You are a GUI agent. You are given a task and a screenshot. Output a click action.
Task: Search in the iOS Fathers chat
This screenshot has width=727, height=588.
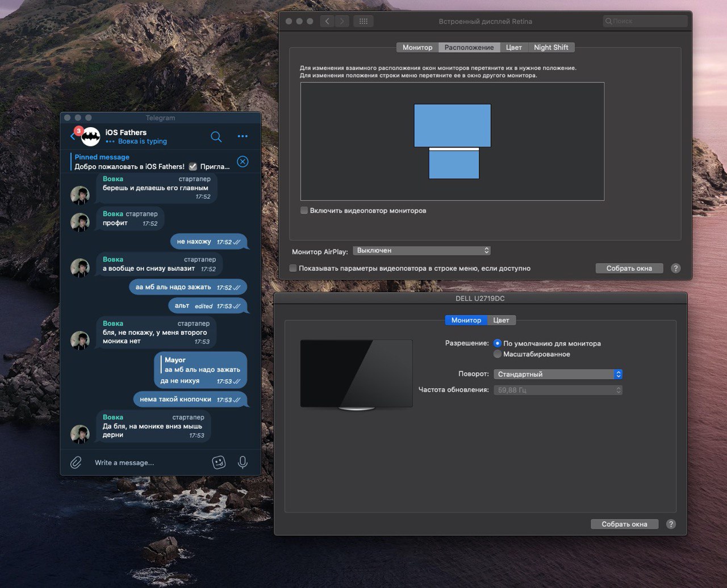pos(216,136)
